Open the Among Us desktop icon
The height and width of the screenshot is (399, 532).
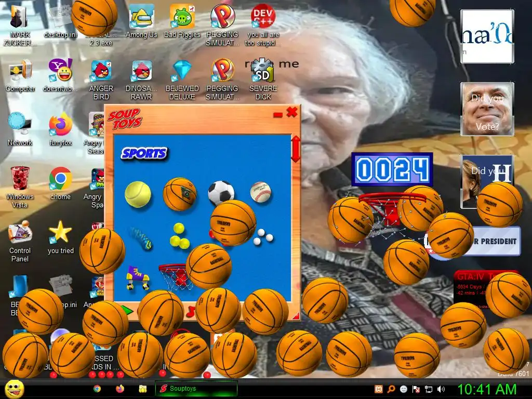pyautogui.click(x=141, y=21)
